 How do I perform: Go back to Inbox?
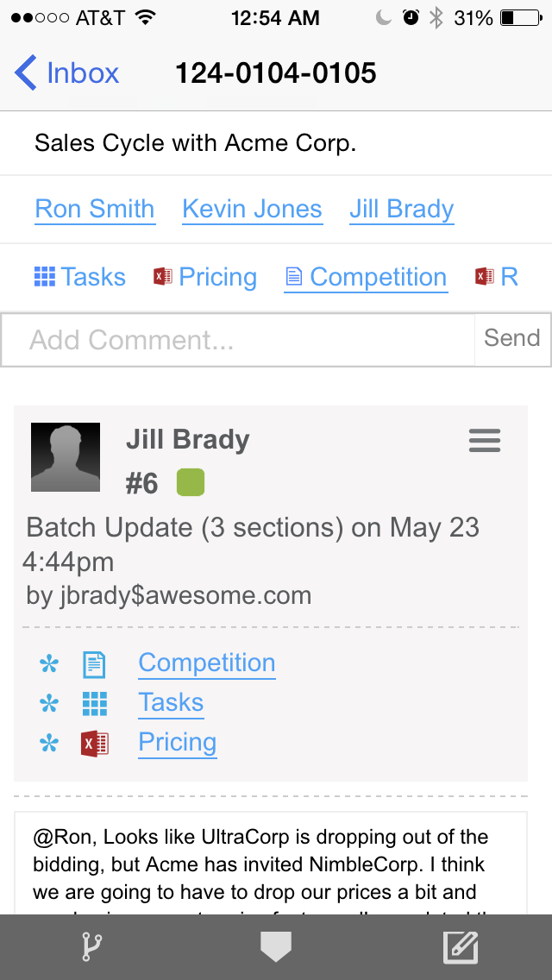click(x=67, y=72)
